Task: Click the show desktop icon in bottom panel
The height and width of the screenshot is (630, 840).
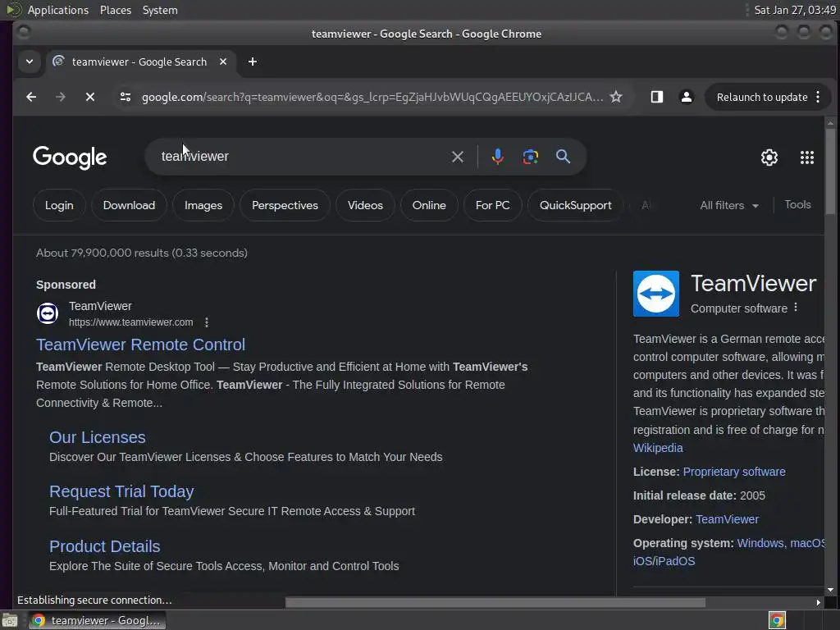Action: (x=10, y=620)
